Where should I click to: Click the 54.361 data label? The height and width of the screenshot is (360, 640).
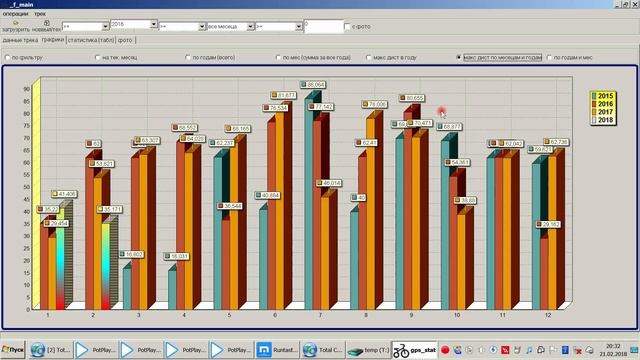pyautogui.click(x=458, y=162)
